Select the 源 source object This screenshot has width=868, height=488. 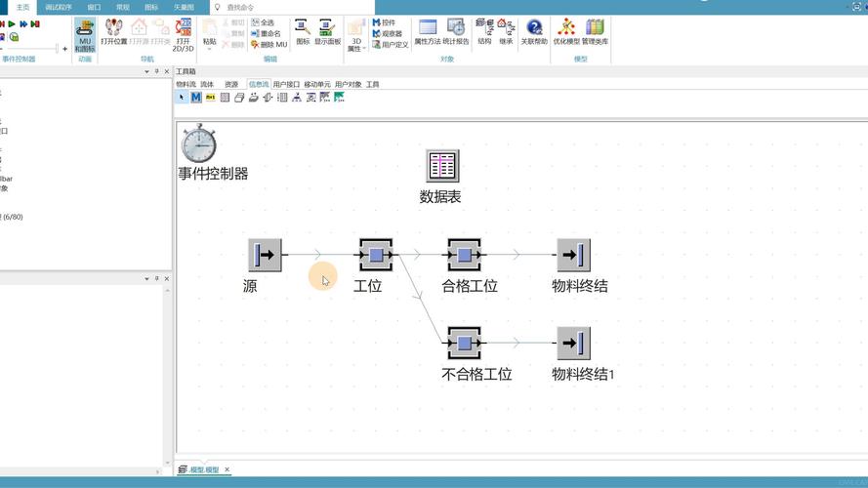coord(266,255)
